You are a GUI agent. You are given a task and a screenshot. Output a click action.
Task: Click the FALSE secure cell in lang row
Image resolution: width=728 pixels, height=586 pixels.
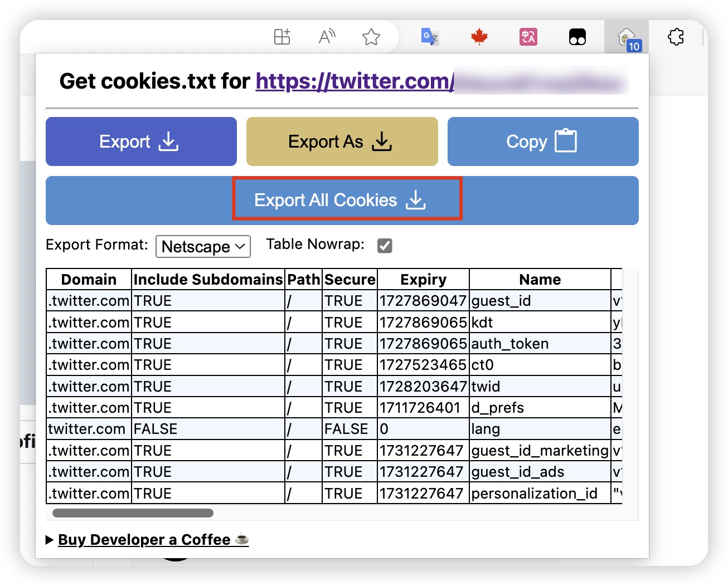pyautogui.click(x=350, y=429)
